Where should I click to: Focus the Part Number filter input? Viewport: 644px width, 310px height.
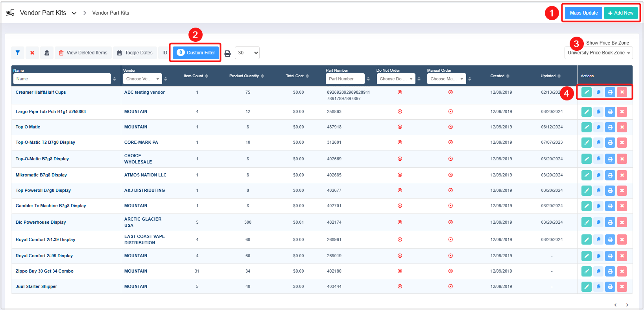345,79
